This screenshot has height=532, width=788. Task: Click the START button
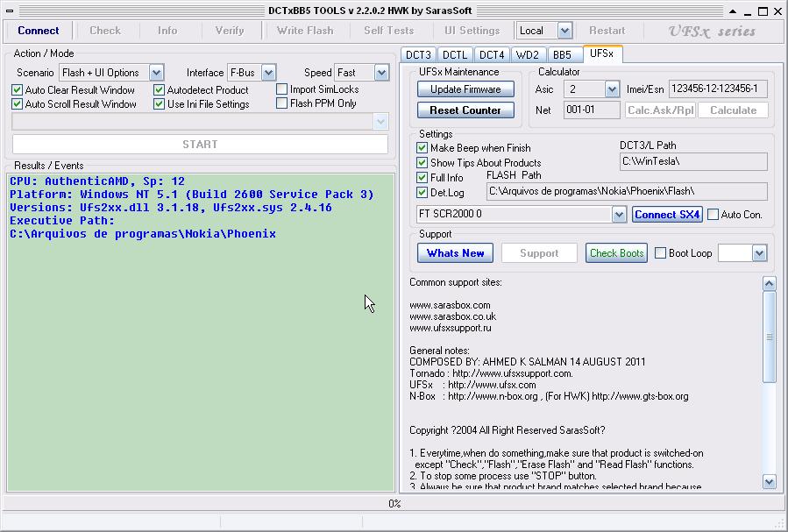(x=200, y=145)
